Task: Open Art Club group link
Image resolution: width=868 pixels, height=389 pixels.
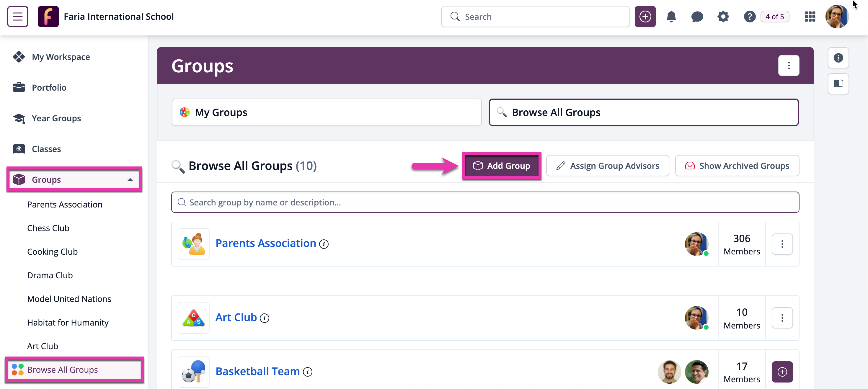Action: (x=236, y=317)
